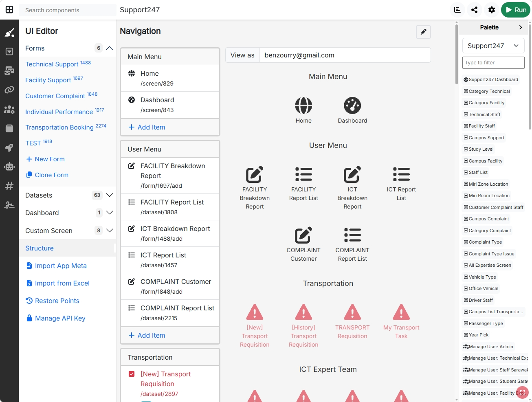Select COMPLAINT Customer in User Menu
This screenshot has height=402, width=532.
pyautogui.click(x=170, y=286)
